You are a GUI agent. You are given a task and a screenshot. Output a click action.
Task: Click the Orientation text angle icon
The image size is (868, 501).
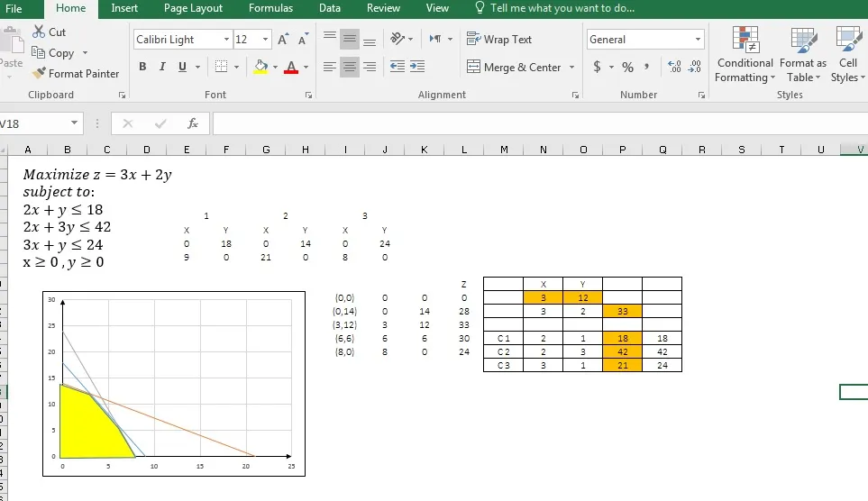click(397, 38)
